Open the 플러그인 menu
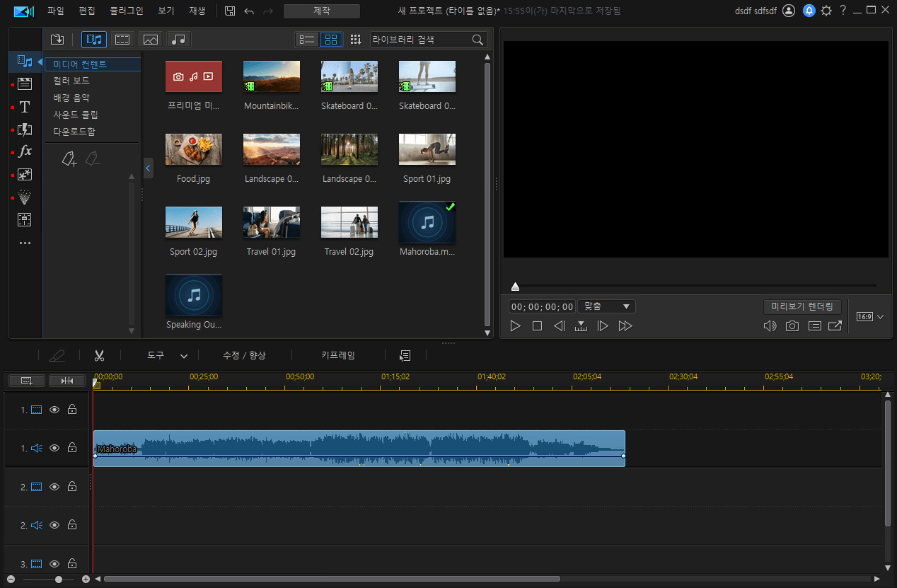Screen dimensions: 897x588 coord(127,11)
